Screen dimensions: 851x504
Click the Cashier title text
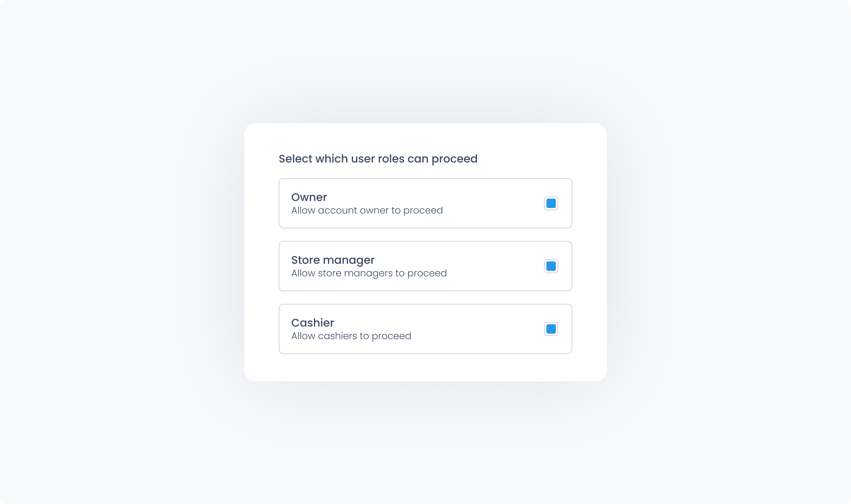point(312,323)
